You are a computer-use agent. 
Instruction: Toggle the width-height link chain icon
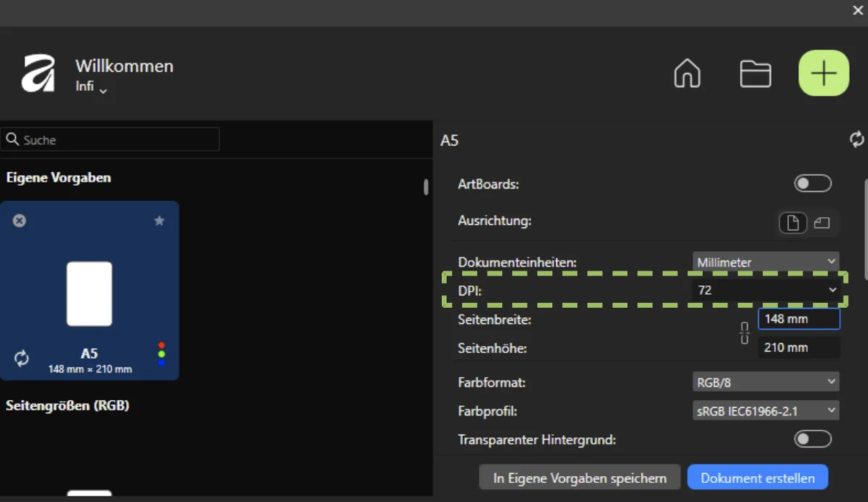[x=744, y=333]
